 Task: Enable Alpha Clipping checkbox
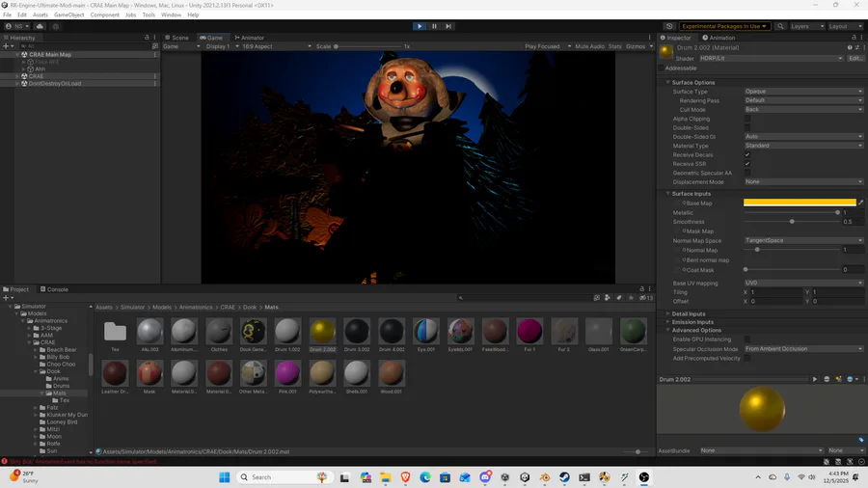pos(747,119)
